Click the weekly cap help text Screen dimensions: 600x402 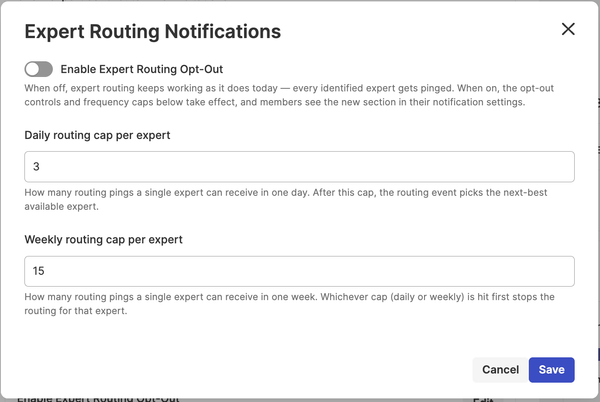[x=289, y=304]
